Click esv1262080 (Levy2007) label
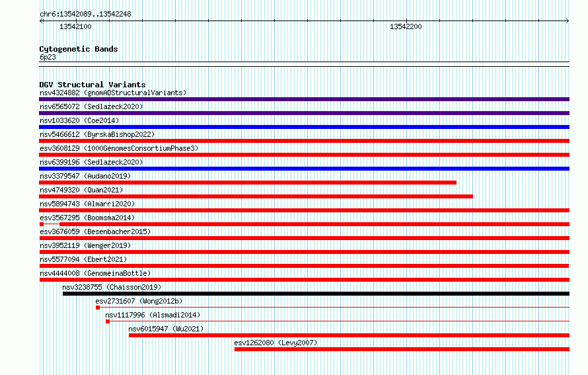The image size is (588, 375). [x=276, y=343]
